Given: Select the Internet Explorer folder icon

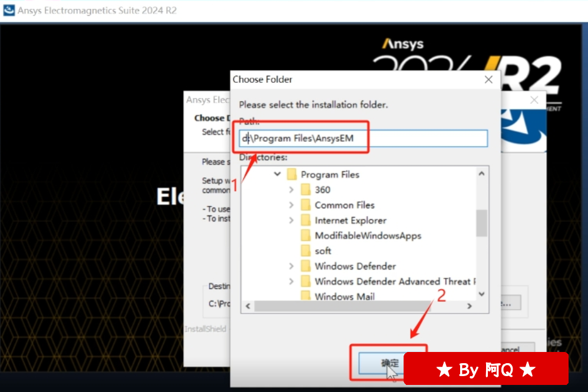Looking at the screenshot, I should (306, 220).
